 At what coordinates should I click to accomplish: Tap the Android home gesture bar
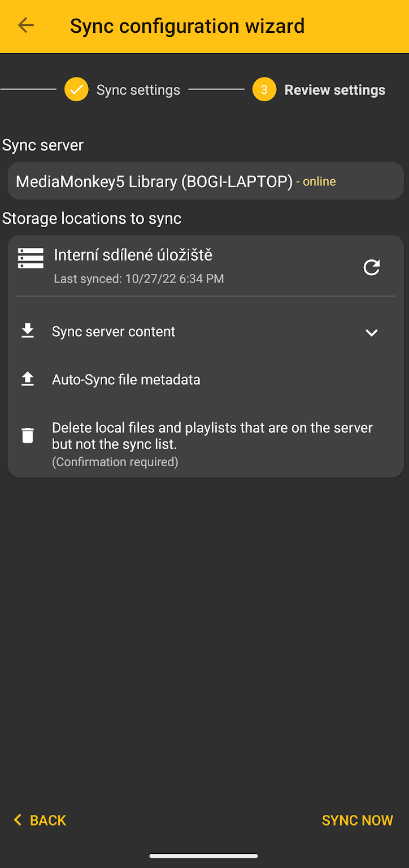204,856
